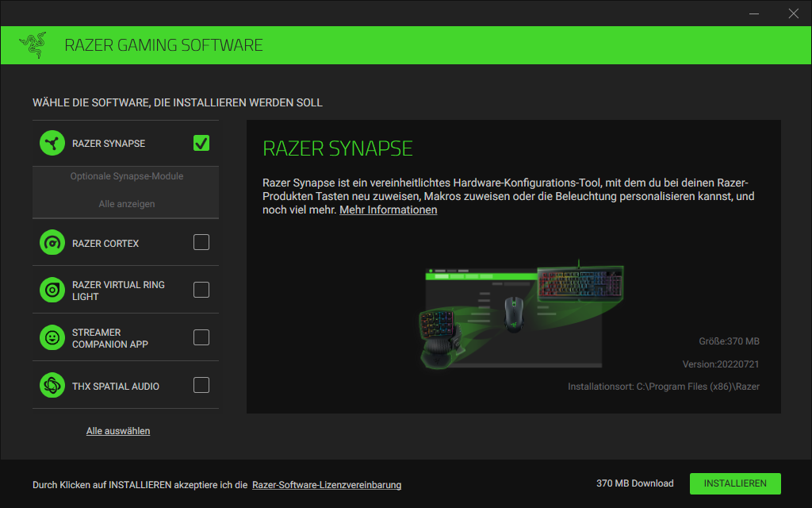The width and height of the screenshot is (812, 508).
Task: Select STREAMER COMPANION APP label
Action: [110, 338]
